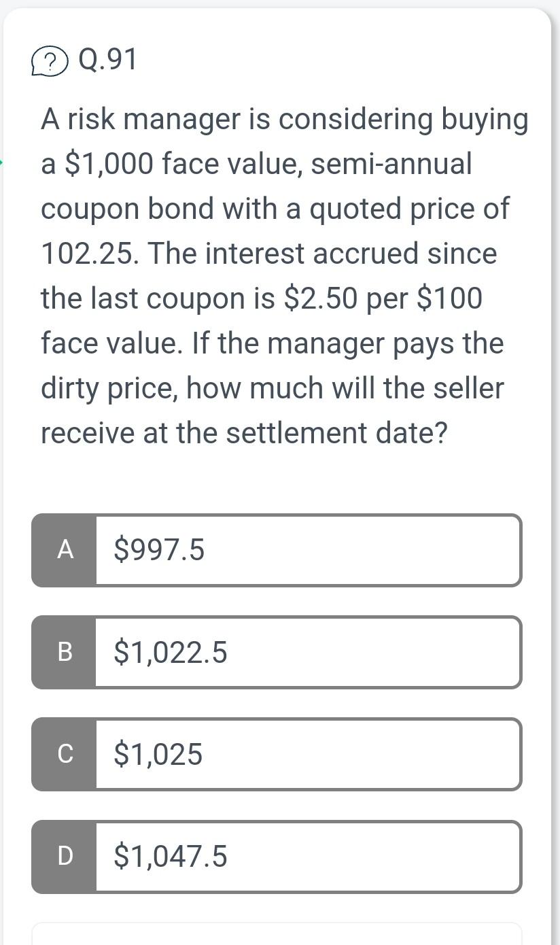This screenshot has height=945, width=560.
Task: Click the Q.91 question heading
Action: coord(105,60)
